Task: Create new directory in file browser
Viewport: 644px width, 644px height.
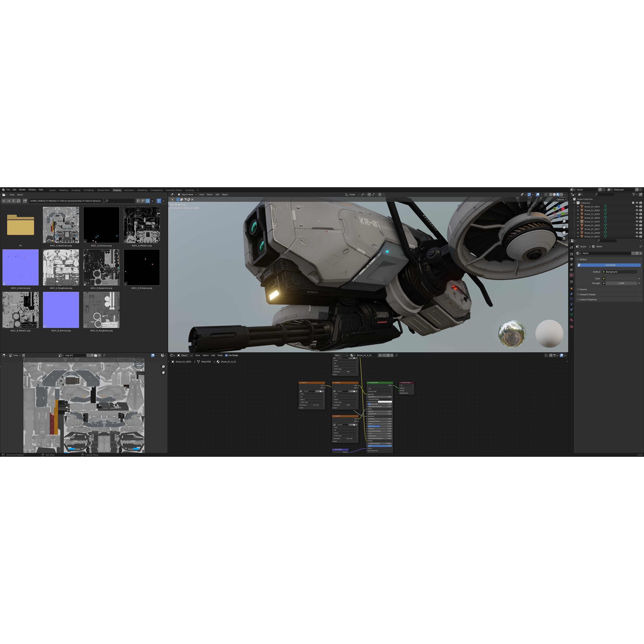Action: 25,201
